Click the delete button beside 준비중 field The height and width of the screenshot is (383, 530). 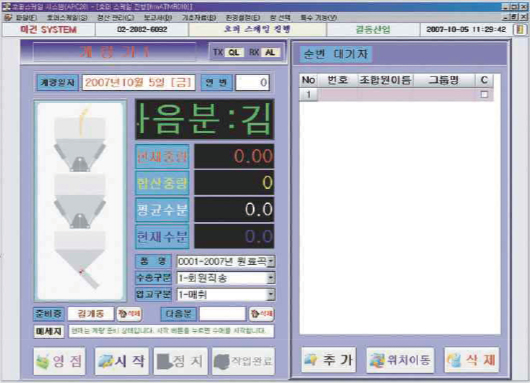click(129, 314)
